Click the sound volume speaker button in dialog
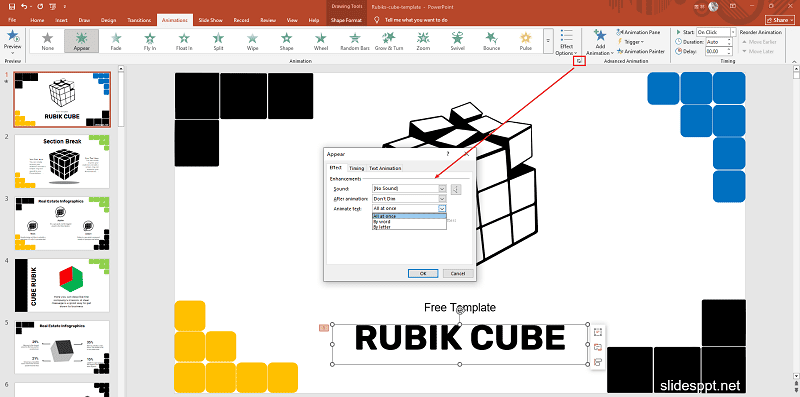The width and height of the screenshot is (800, 397). (x=456, y=189)
